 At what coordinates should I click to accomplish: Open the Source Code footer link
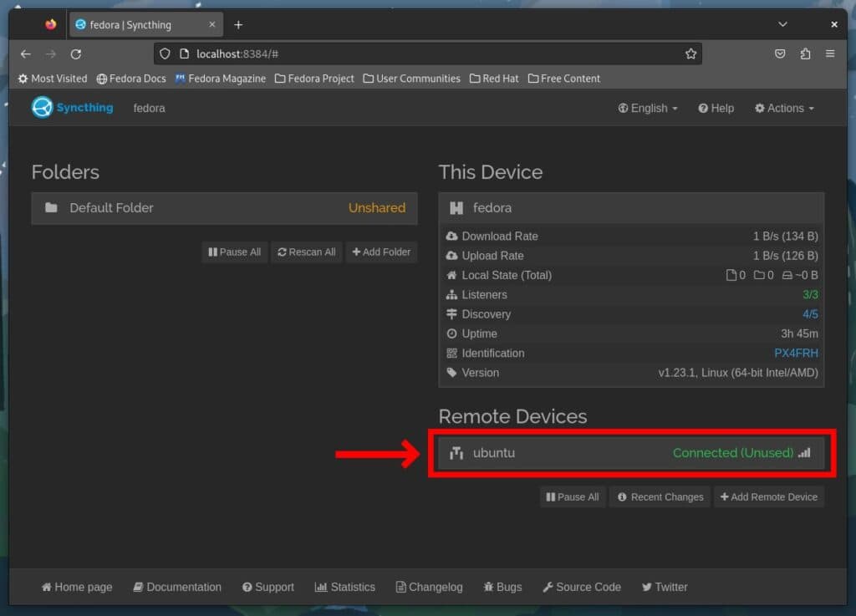pyautogui.click(x=582, y=587)
